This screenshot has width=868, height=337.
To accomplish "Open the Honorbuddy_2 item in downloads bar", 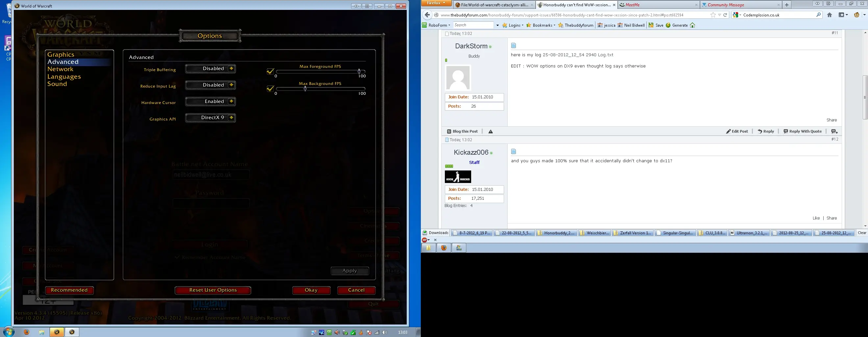I will (556, 233).
